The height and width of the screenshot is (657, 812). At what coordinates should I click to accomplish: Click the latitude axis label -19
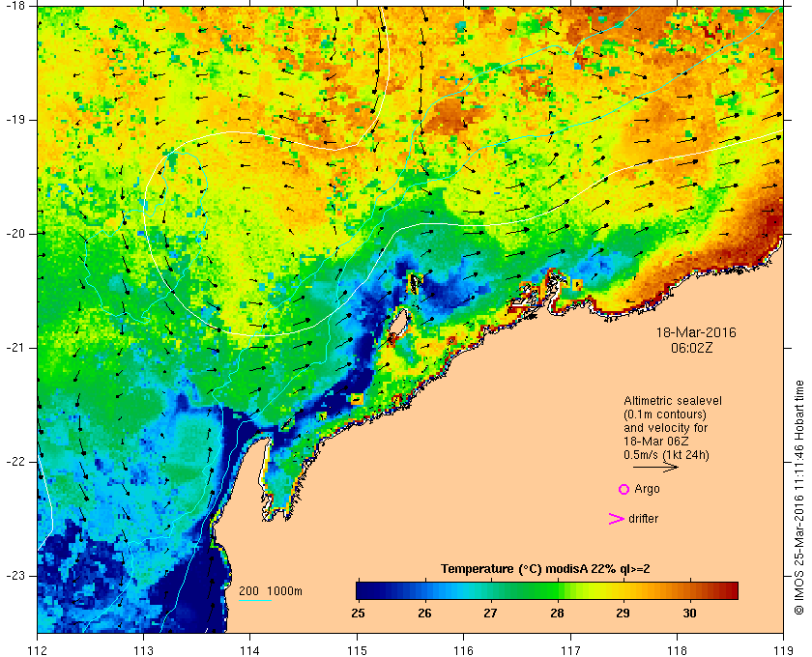[14, 120]
